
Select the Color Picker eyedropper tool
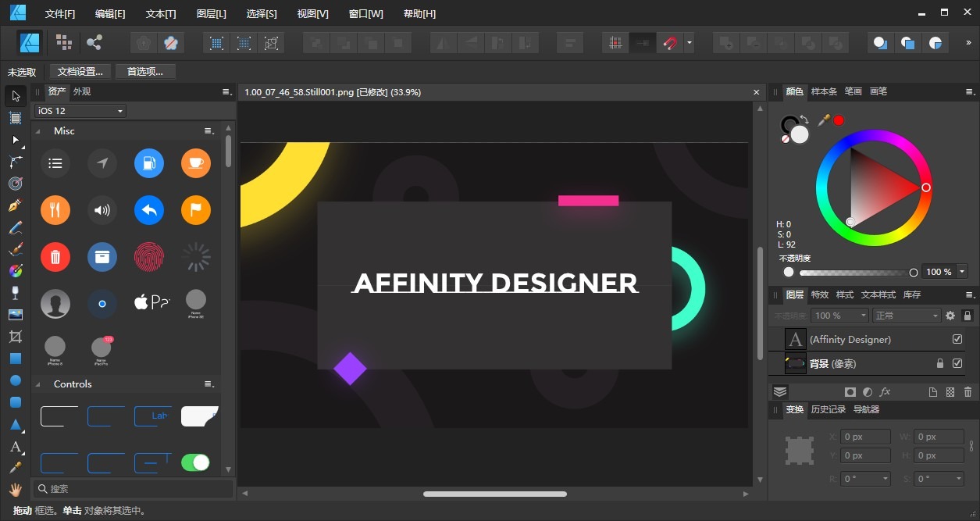[16, 468]
